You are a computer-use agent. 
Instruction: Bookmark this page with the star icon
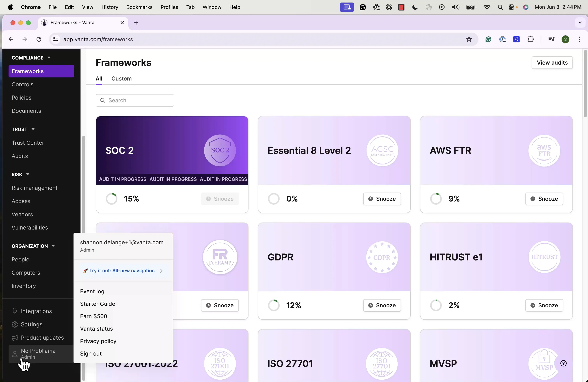(x=469, y=39)
